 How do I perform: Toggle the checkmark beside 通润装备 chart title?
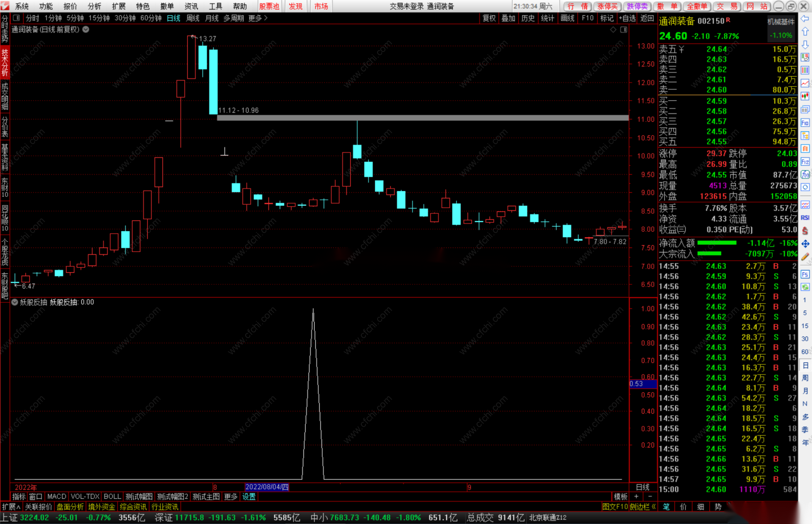(x=86, y=29)
